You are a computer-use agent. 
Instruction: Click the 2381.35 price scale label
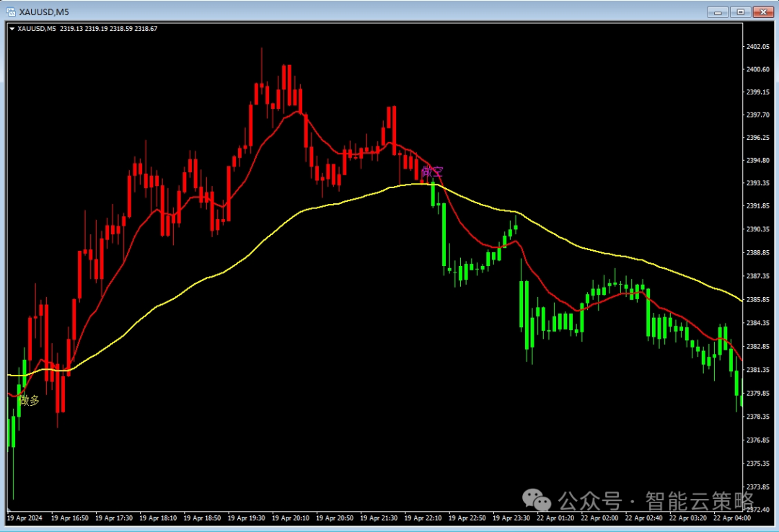coord(757,370)
